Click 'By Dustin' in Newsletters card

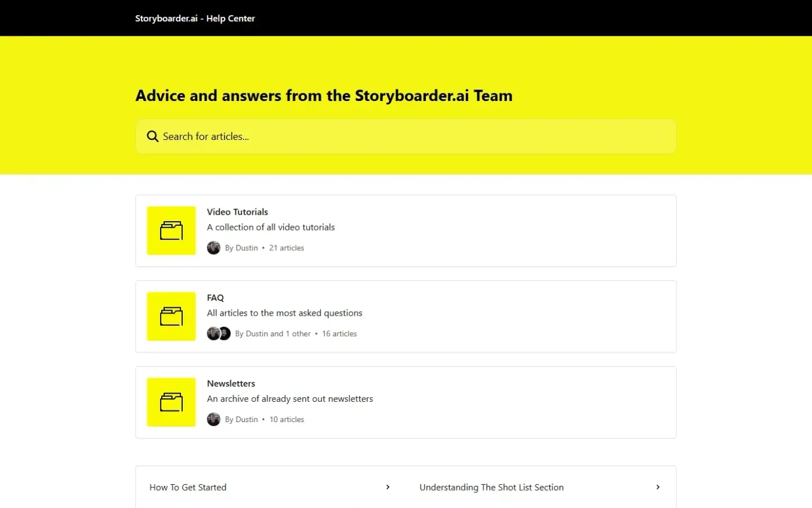241,420
